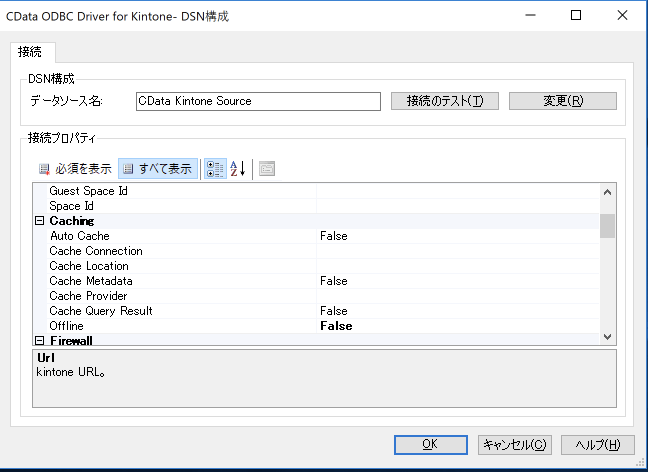The image size is (648, 472).
Task: Select the Offline property
Action: (x=67, y=326)
